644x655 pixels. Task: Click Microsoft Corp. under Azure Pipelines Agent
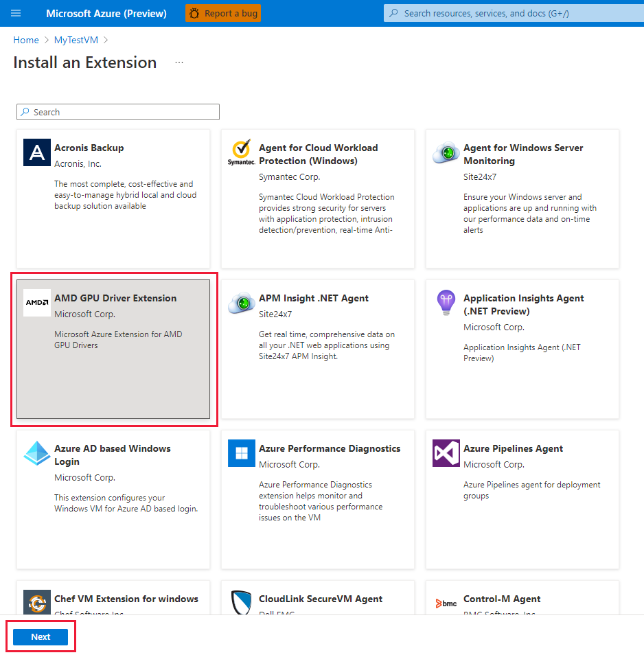click(x=494, y=465)
